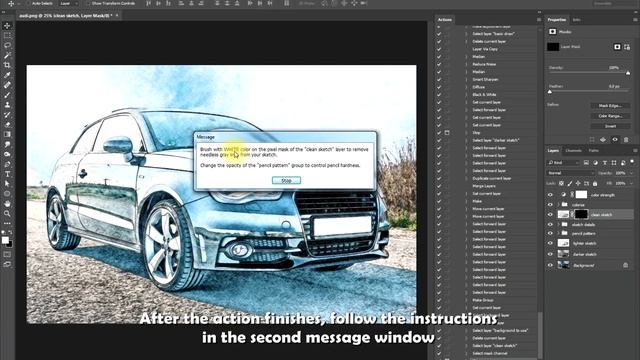Select the Crop tool
The height and width of the screenshot is (360, 640).
tap(7, 65)
